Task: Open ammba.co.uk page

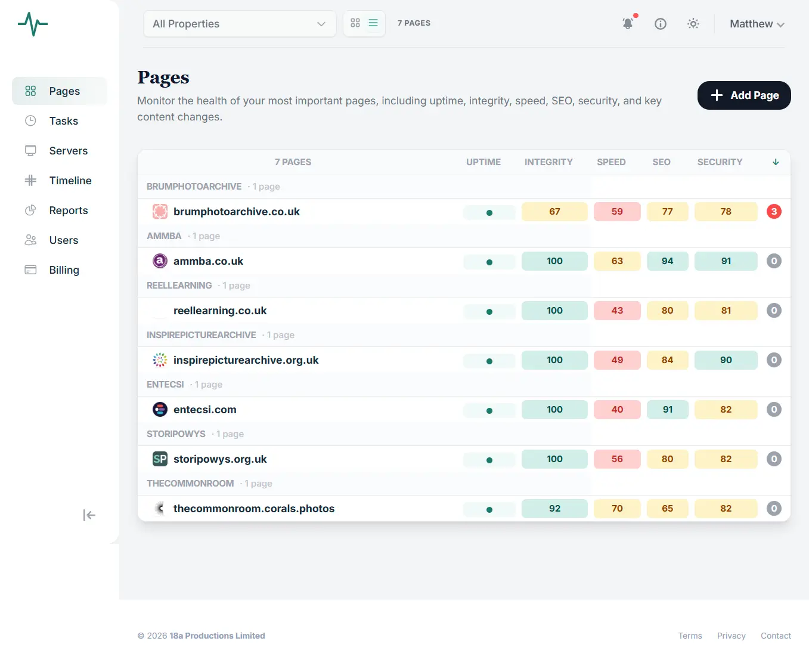Action: tap(208, 261)
